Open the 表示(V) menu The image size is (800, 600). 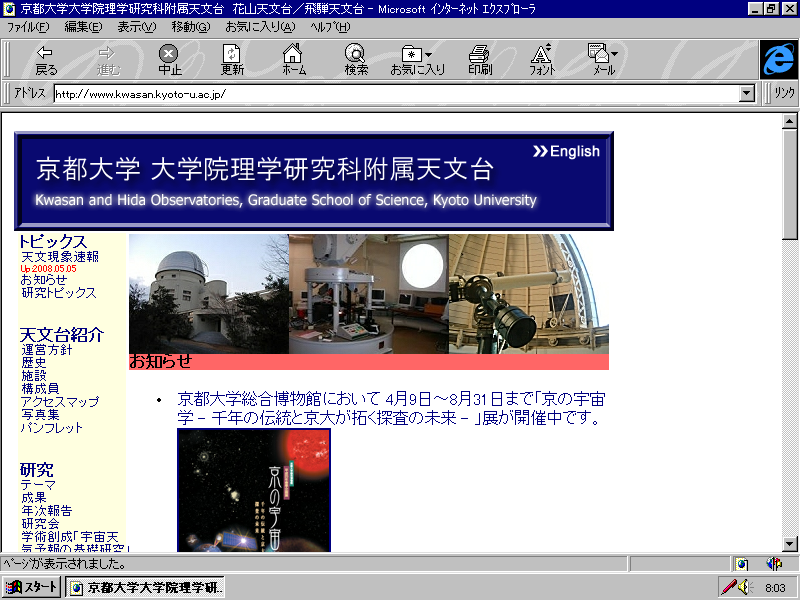[137, 27]
